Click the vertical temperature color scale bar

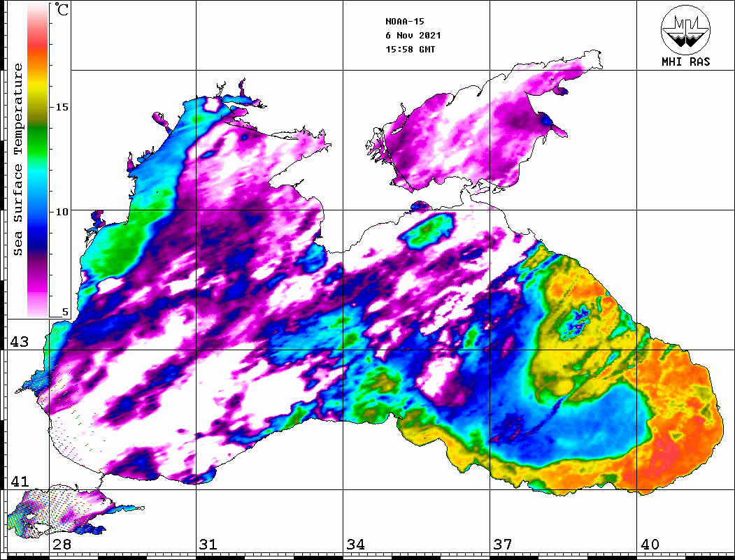pyautogui.click(x=38, y=160)
